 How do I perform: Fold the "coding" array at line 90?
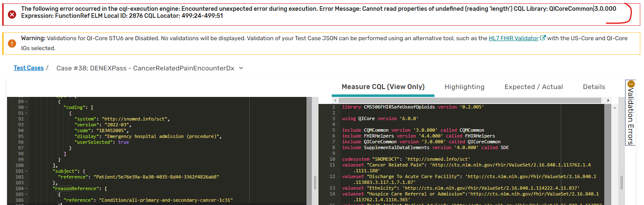pyautogui.click(x=26, y=107)
